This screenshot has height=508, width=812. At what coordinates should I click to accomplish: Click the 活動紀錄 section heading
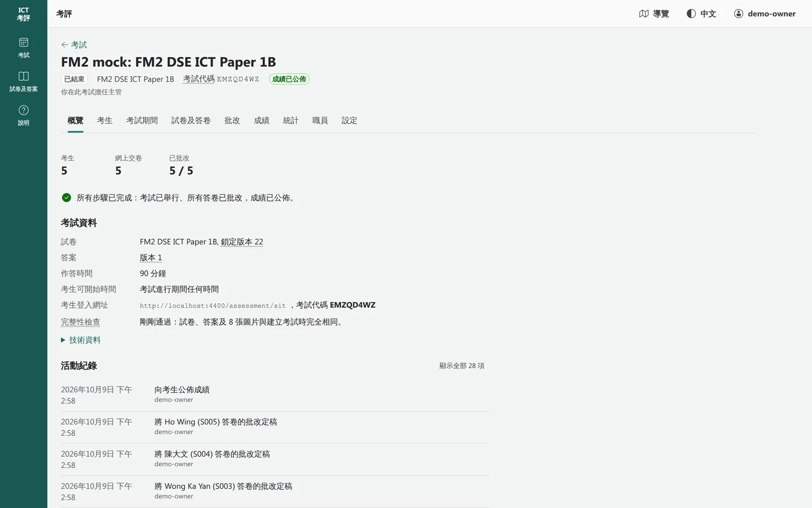pos(79,366)
